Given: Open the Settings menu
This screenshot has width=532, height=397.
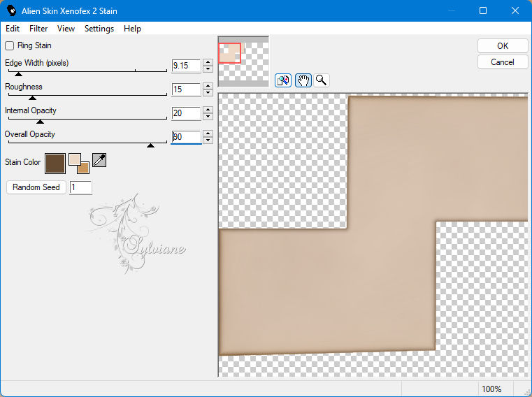Looking at the screenshot, I should point(99,29).
